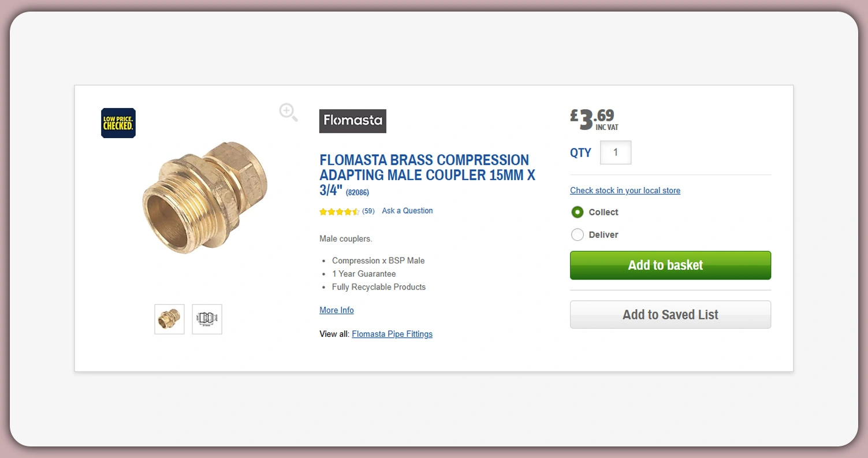Select the brass coupler photo thumbnail
Image resolution: width=868 pixels, height=458 pixels.
[169, 319]
